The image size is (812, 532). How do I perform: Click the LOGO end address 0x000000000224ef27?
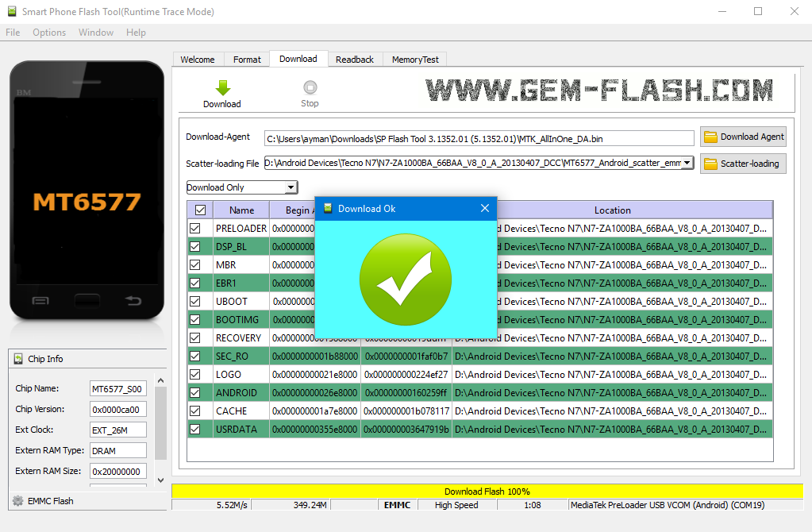pos(406,375)
